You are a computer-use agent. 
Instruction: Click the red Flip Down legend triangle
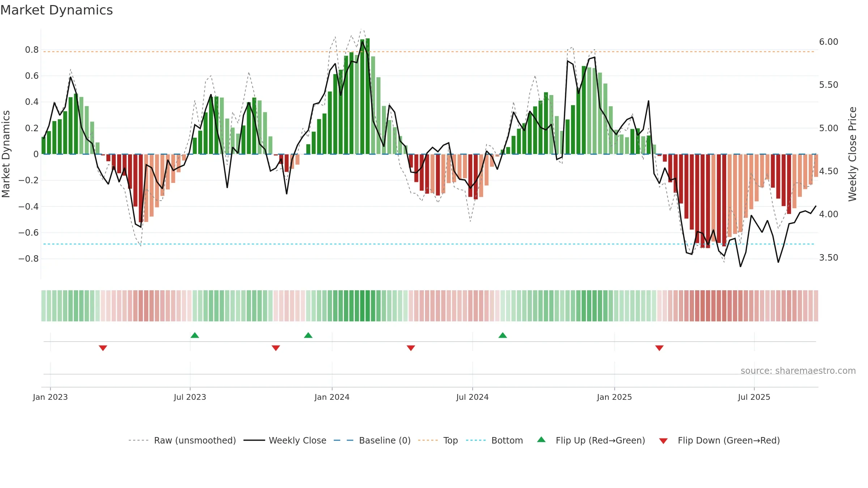tap(663, 441)
